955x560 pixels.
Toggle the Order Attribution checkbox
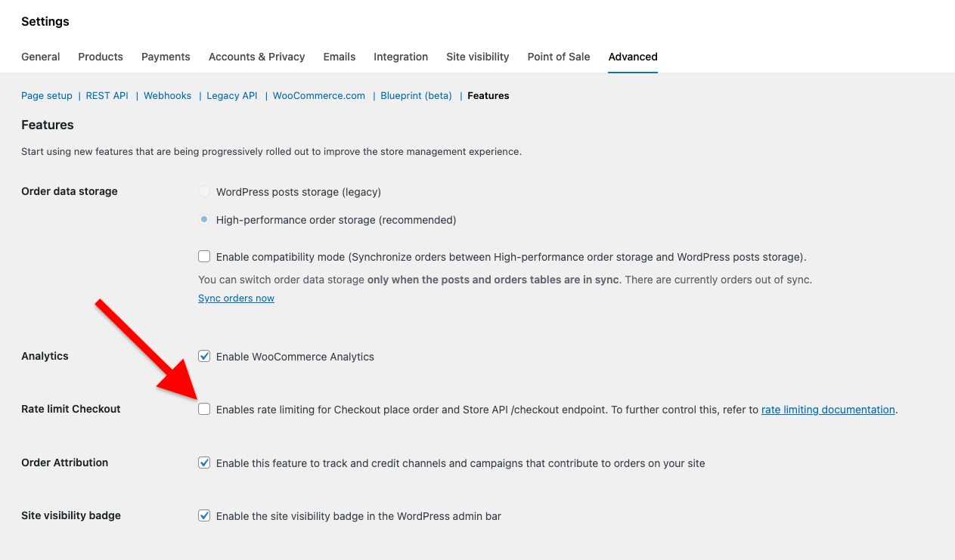coord(204,463)
